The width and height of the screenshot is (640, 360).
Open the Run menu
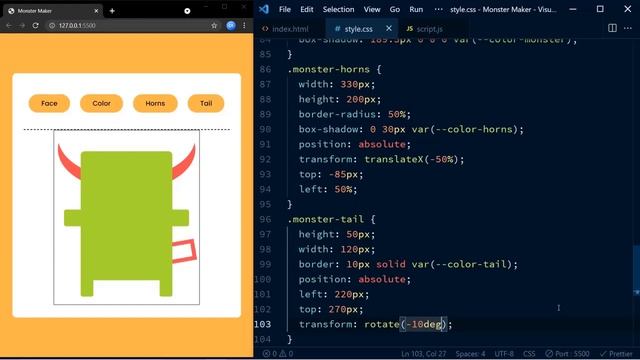(x=416, y=9)
